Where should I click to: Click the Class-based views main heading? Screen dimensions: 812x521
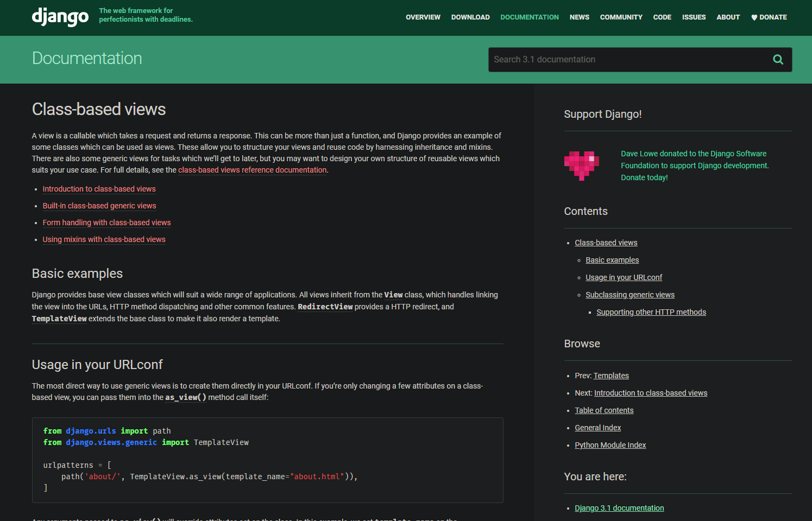coord(99,109)
